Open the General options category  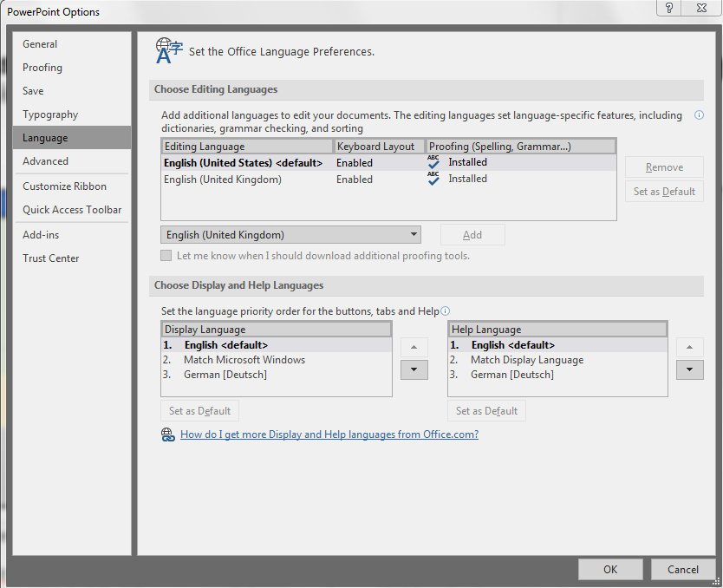(72, 44)
